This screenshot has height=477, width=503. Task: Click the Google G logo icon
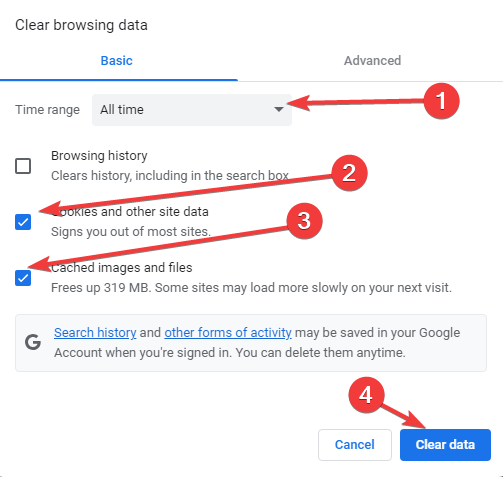pos(33,342)
